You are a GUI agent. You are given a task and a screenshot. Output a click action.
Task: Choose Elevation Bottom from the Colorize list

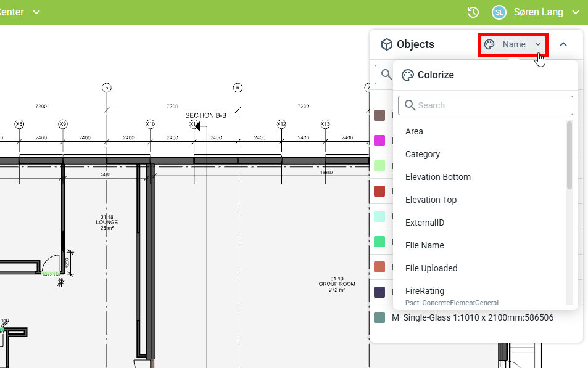coord(437,177)
